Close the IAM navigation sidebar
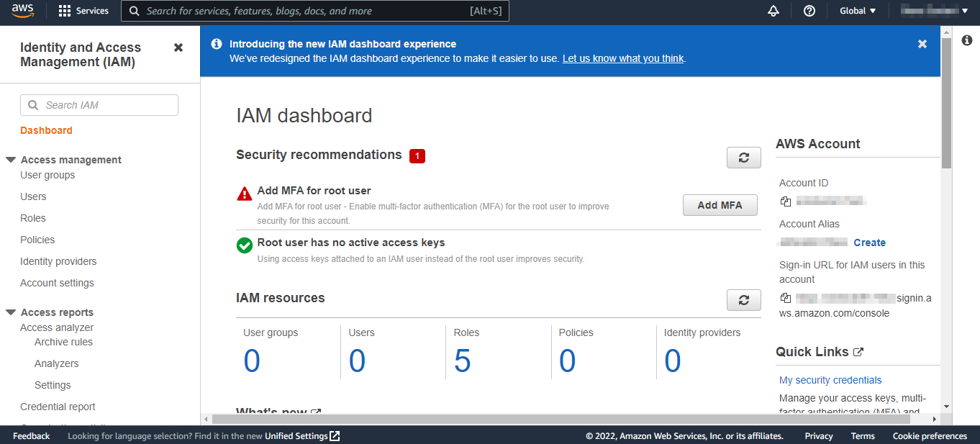 click(x=178, y=47)
